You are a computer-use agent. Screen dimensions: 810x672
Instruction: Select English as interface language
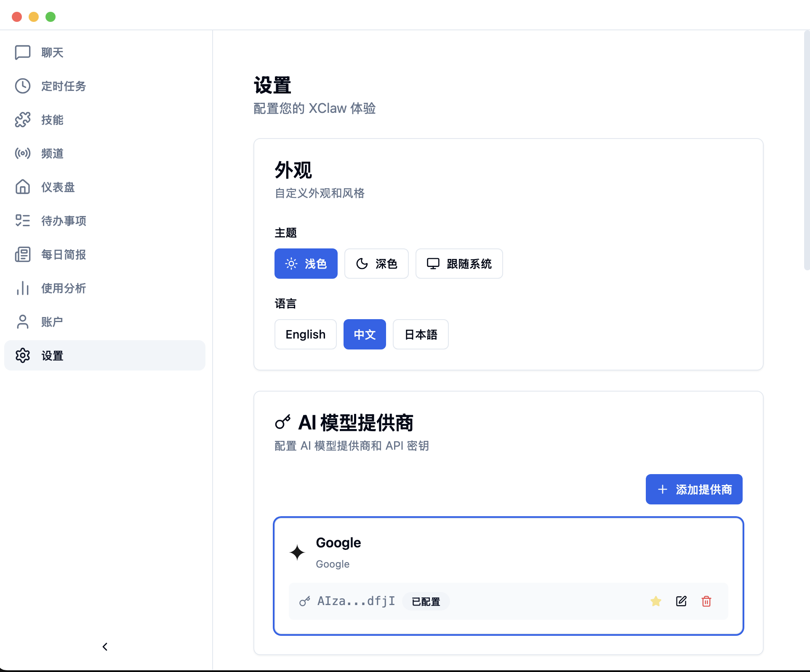pyautogui.click(x=305, y=334)
